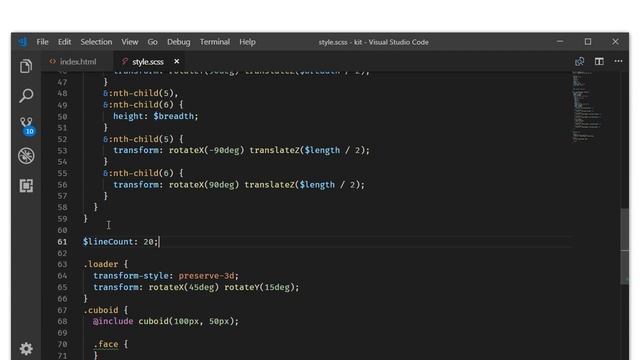This screenshot has height=360, width=640.
Task: Click the preserve-3d value
Action: click(x=206, y=276)
